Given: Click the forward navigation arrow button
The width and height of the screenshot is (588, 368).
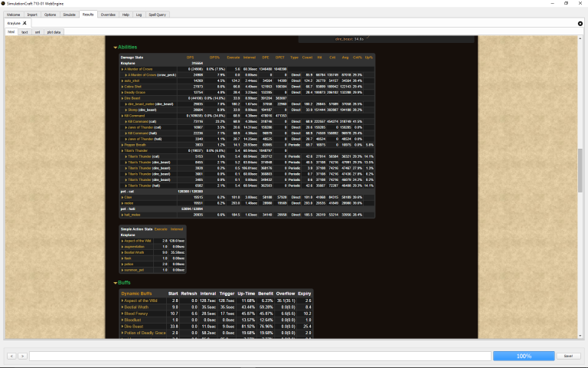Looking at the screenshot, I should click(21, 356).
